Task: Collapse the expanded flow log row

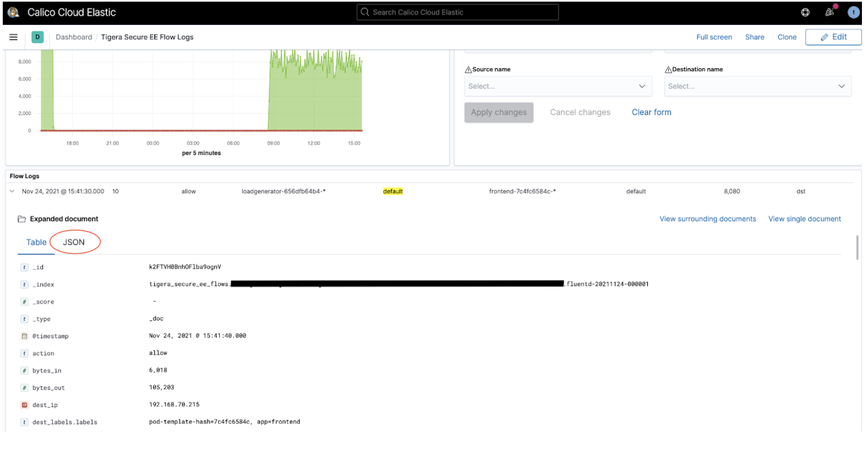Action: 12,191
